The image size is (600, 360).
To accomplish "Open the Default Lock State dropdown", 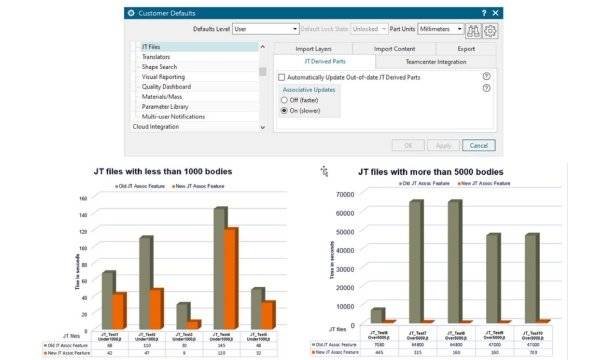I will [x=369, y=29].
